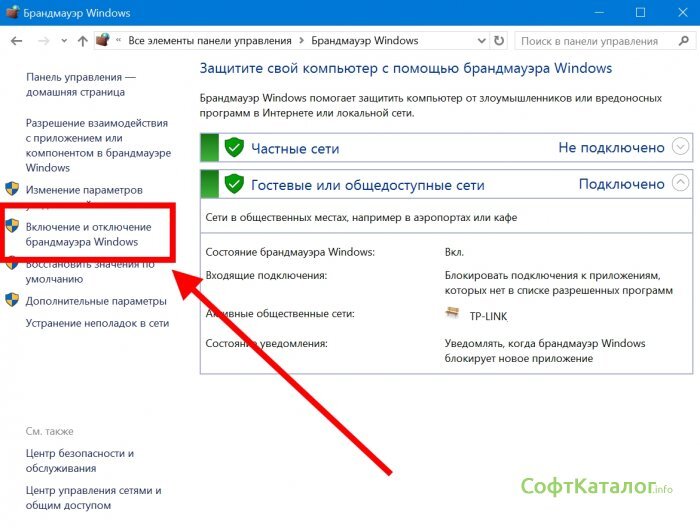Collapse 'Гостевые или общедоступные сети' section
The width and height of the screenshot is (700, 528).
(x=680, y=183)
